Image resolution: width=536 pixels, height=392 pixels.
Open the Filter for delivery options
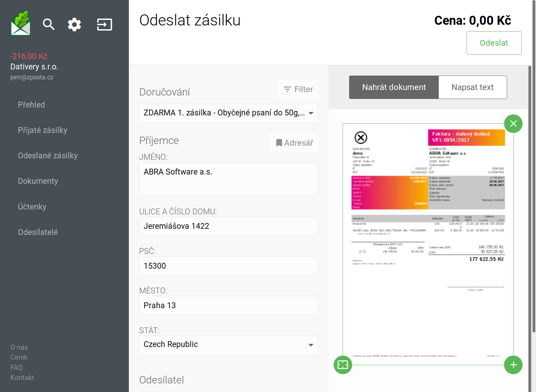coord(298,89)
